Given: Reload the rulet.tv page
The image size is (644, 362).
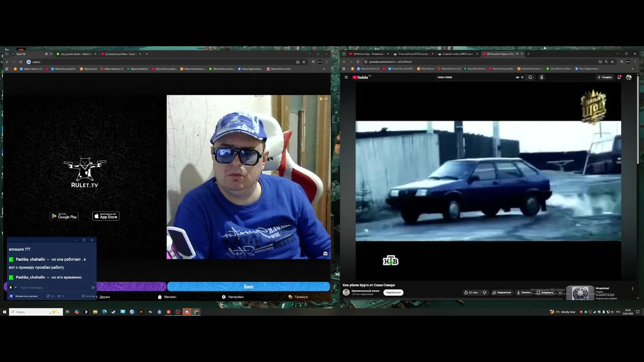Looking at the screenshot, I should (21, 62).
